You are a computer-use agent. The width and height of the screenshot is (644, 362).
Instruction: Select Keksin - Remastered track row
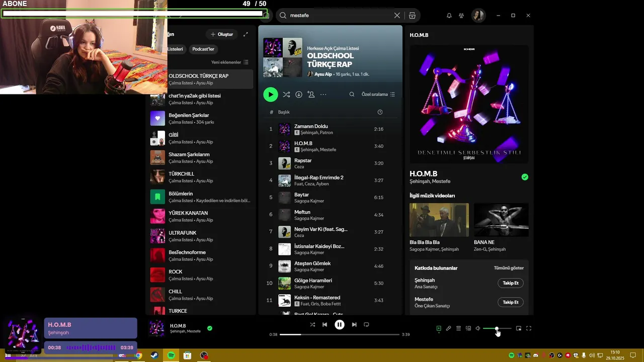coord(330,300)
